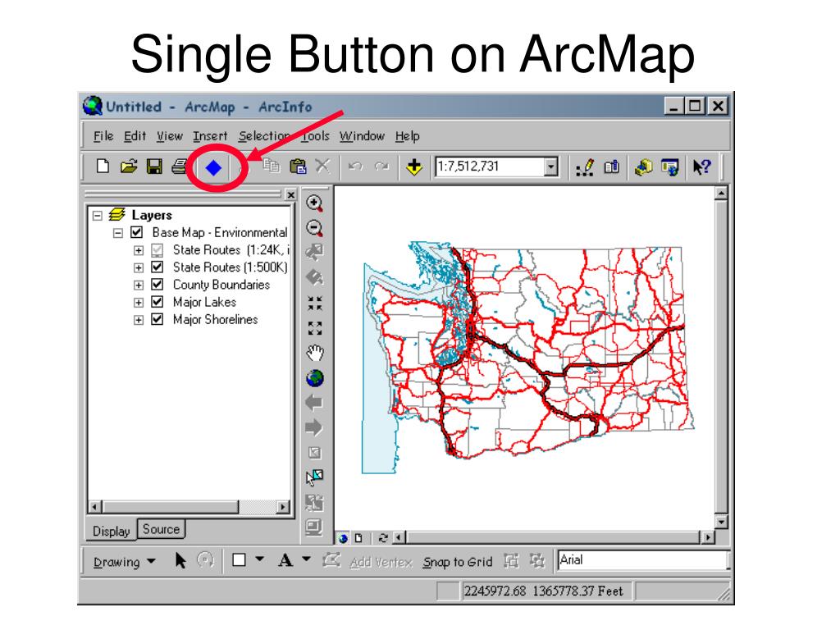
Task: Click the Print icon in toolbar
Action: tap(180, 166)
